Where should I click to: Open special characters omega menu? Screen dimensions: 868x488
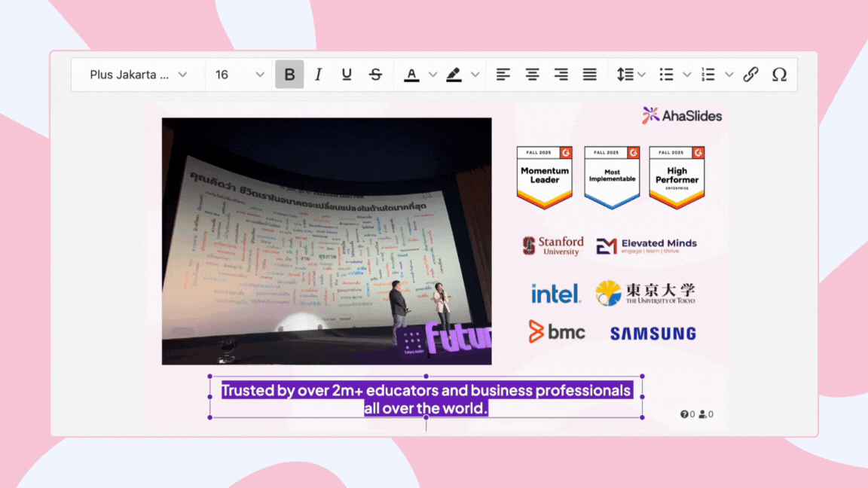779,75
